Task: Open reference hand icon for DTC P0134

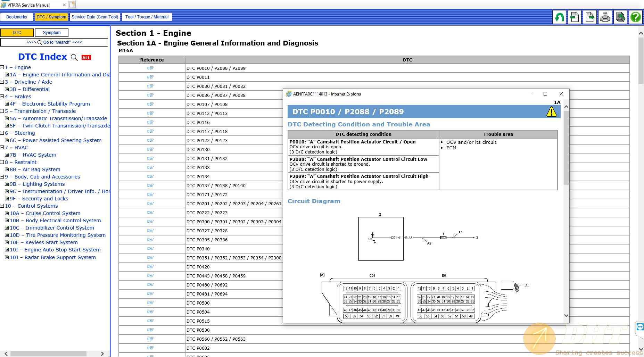Action: coord(150,176)
